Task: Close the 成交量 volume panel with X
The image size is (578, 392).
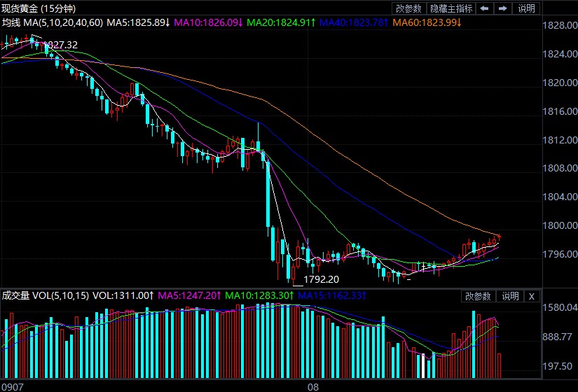Action: coord(531,296)
